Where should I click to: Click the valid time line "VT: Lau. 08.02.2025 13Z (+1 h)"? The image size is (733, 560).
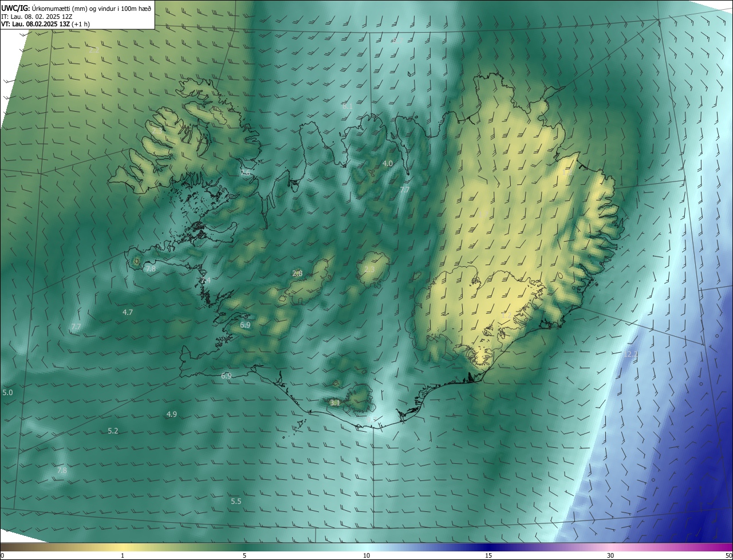pos(45,24)
